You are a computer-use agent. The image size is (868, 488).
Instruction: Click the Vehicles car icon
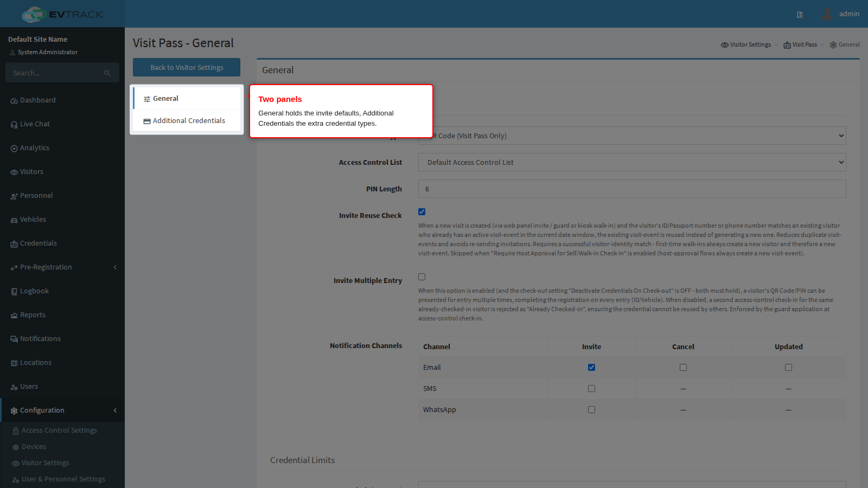pos(14,220)
